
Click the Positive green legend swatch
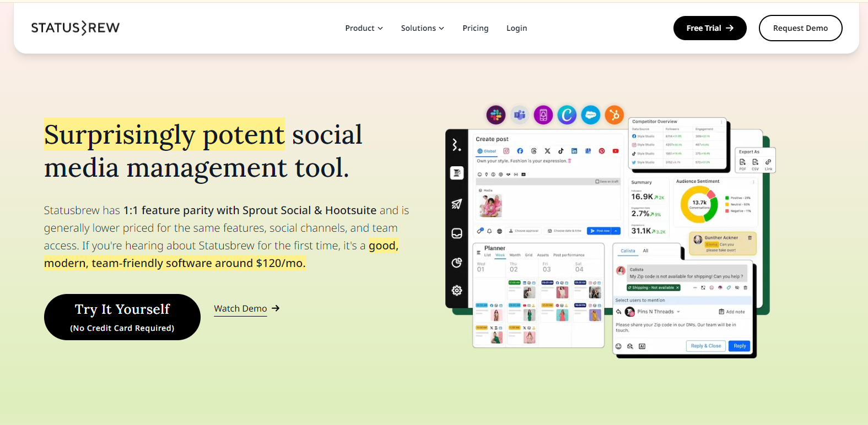[x=727, y=198]
